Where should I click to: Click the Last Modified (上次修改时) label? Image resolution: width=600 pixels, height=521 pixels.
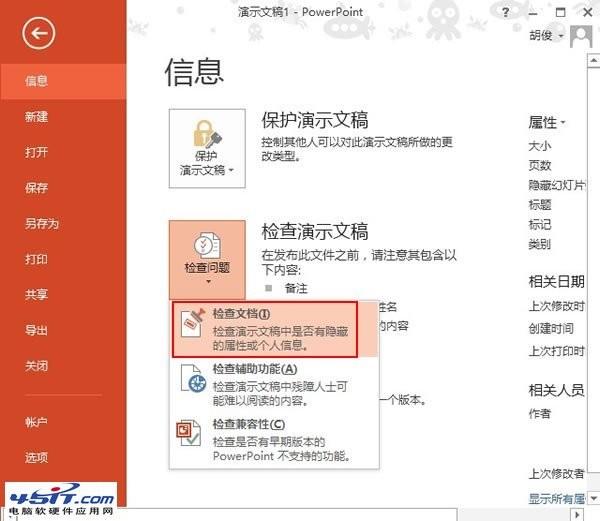click(557, 306)
